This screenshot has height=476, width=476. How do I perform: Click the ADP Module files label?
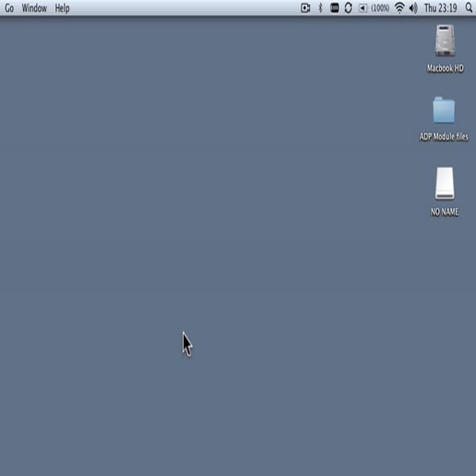[x=443, y=136]
